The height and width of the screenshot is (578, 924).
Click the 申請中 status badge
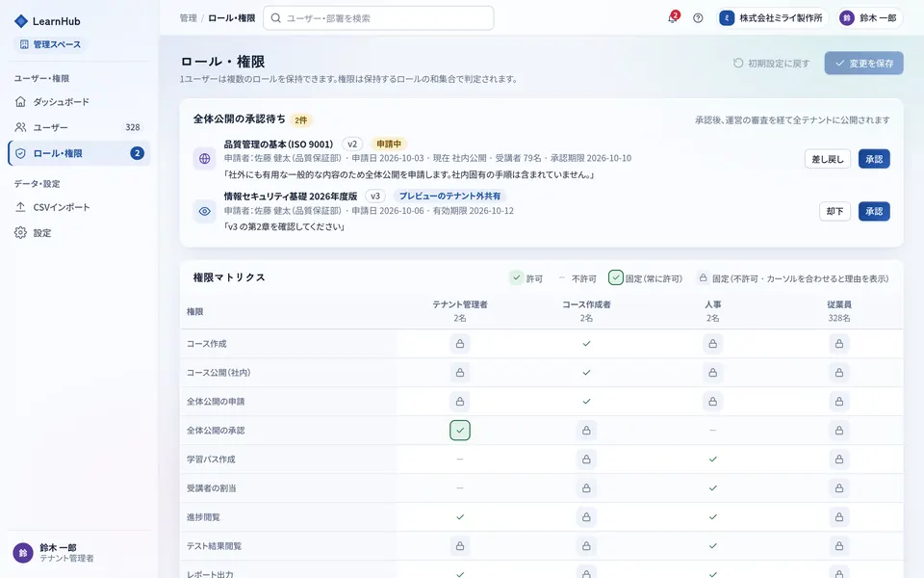coord(389,144)
